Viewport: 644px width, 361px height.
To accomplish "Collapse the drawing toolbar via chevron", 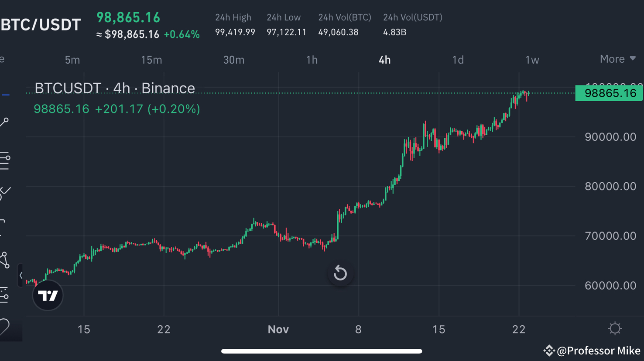I will (x=21, y=275).
